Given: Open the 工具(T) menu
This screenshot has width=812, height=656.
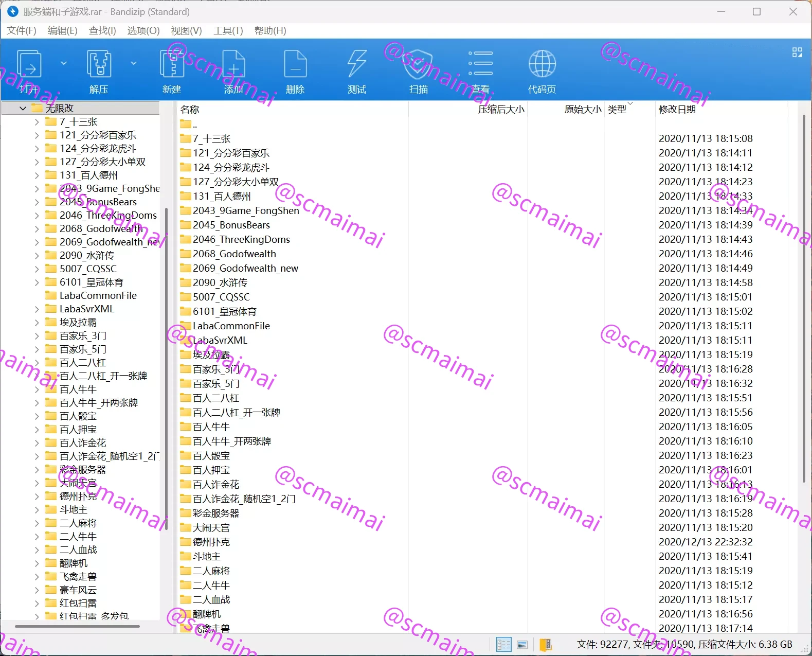Looking at the screenshot, I should pos(228,30).
